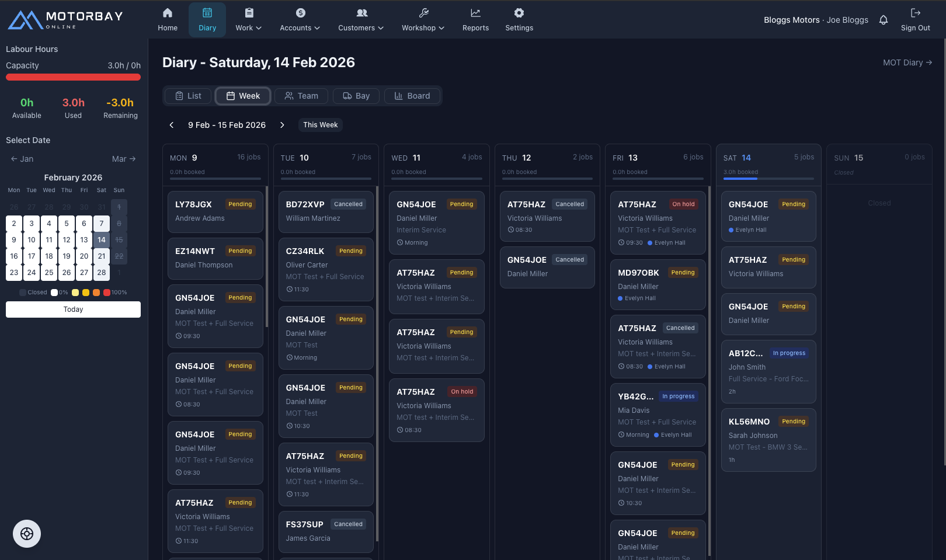Image resolution: width=946 pixels, height=560 pixels.
Task: Select February 21 on the mini calendar
Action: point(101,256)
